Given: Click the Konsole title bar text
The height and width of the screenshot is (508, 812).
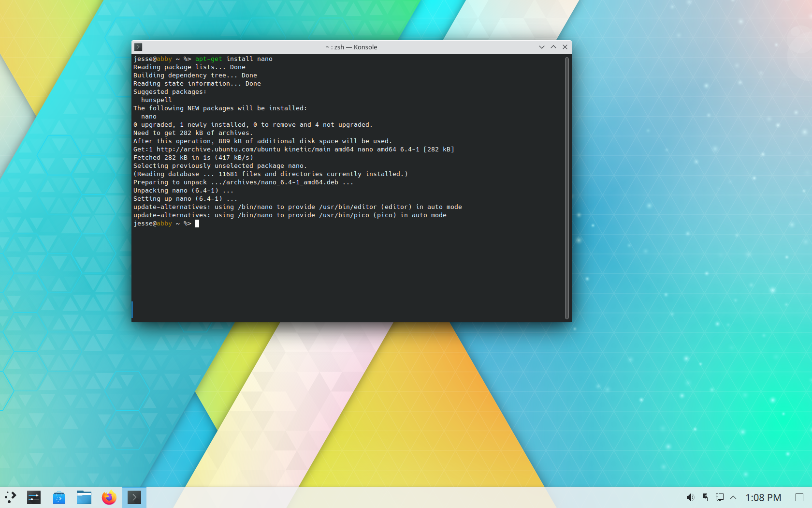Looking at the screenshot, I should 351,47.
